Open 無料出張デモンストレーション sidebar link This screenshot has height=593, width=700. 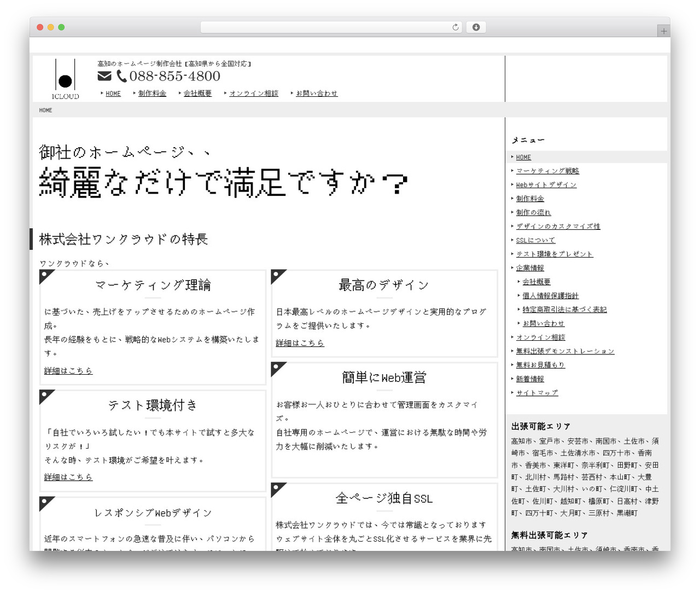pyautogui.click(x=565, y=351)
